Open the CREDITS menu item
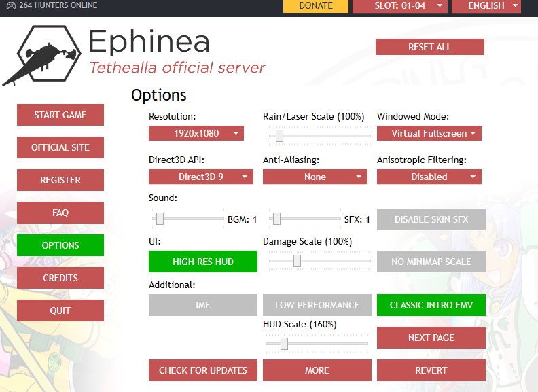The height and width of the screenshot is (392, 538). tap(60, 278)
